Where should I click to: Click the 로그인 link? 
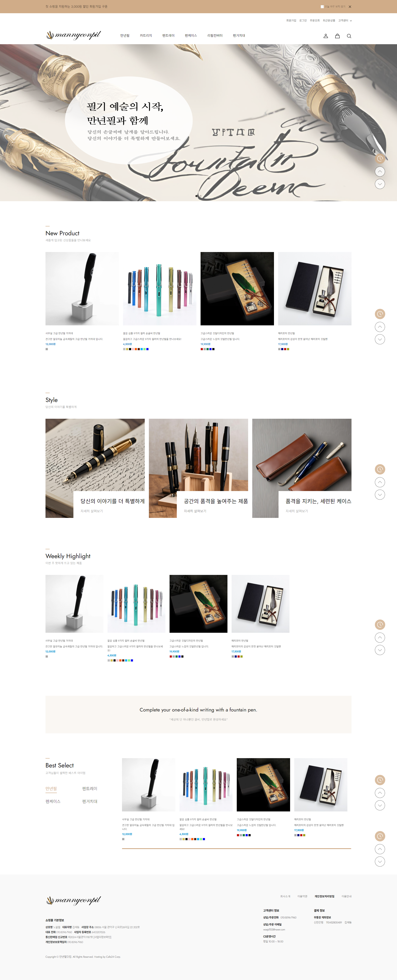pos(303,20)
